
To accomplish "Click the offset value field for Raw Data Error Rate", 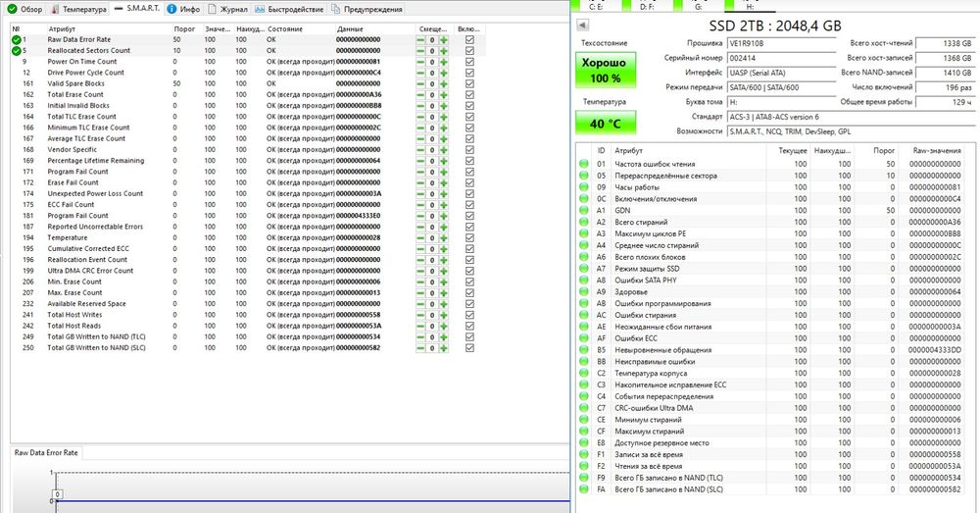I will [432, 39].
